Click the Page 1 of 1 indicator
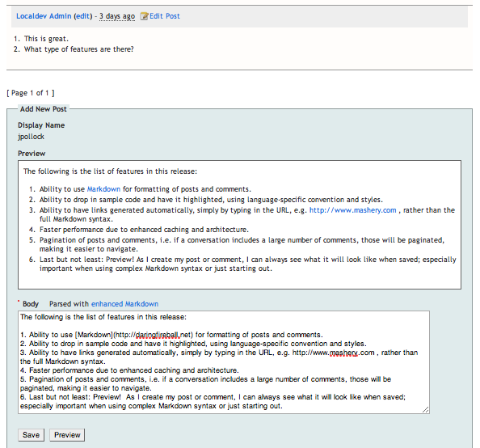The width and height of the screenshot is (480, 448). 31,93
